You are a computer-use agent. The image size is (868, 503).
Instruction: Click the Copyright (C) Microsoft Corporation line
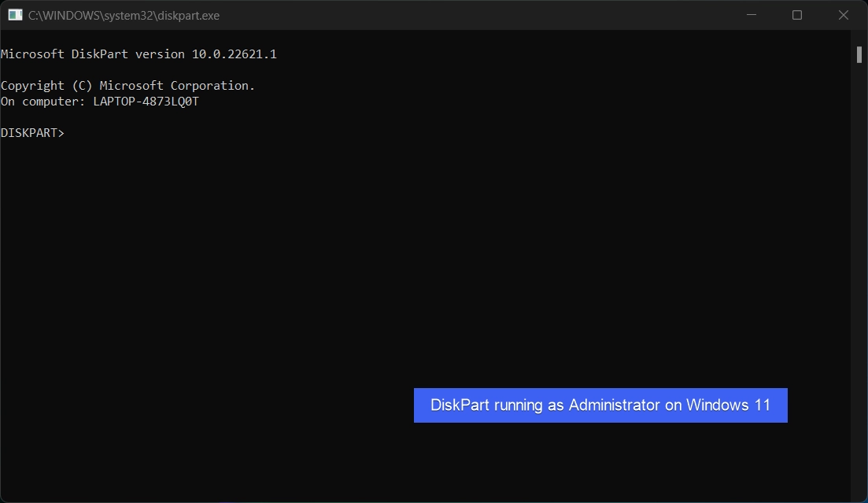click(127, 86)
